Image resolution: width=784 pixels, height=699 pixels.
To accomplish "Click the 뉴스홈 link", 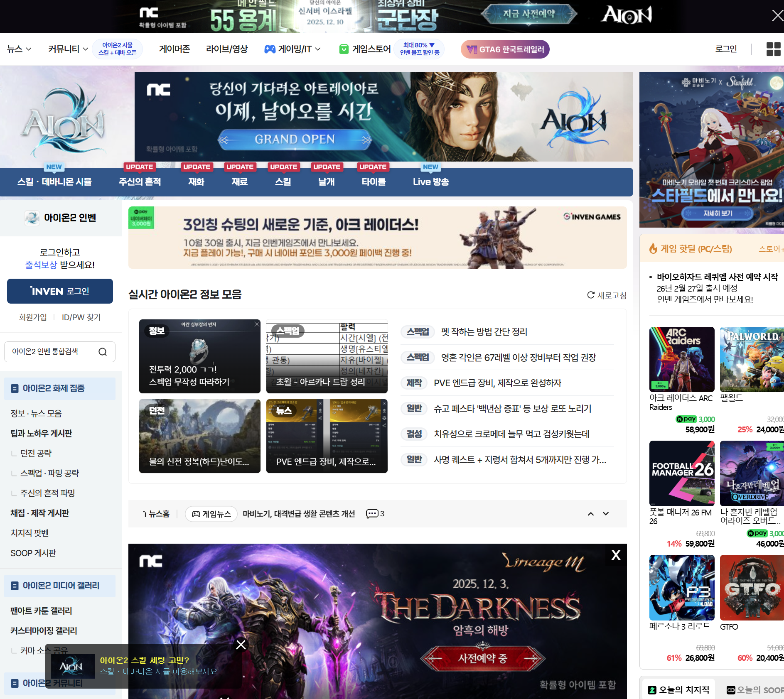I will [x=156, y=514].
